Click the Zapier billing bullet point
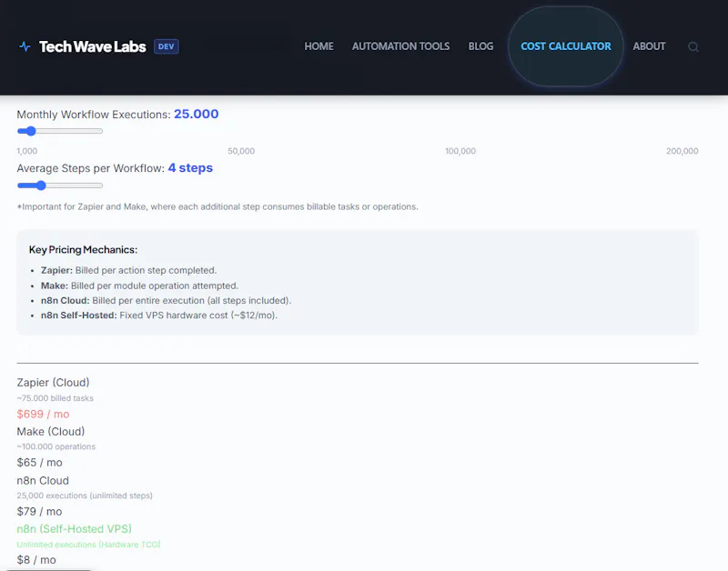728x571 pixels. click(128, 270)
